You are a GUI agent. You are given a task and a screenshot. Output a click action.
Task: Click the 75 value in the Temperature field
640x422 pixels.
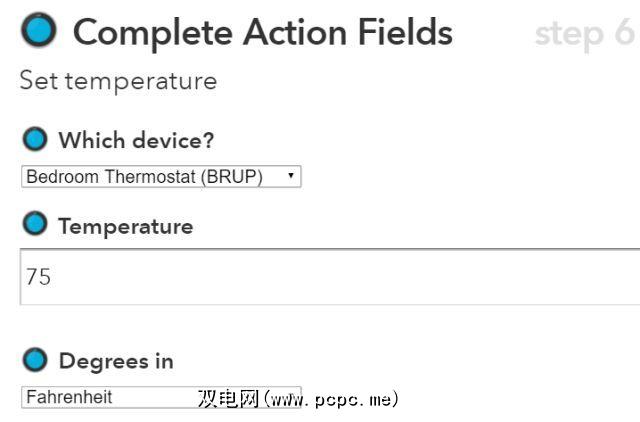(39, 277)
